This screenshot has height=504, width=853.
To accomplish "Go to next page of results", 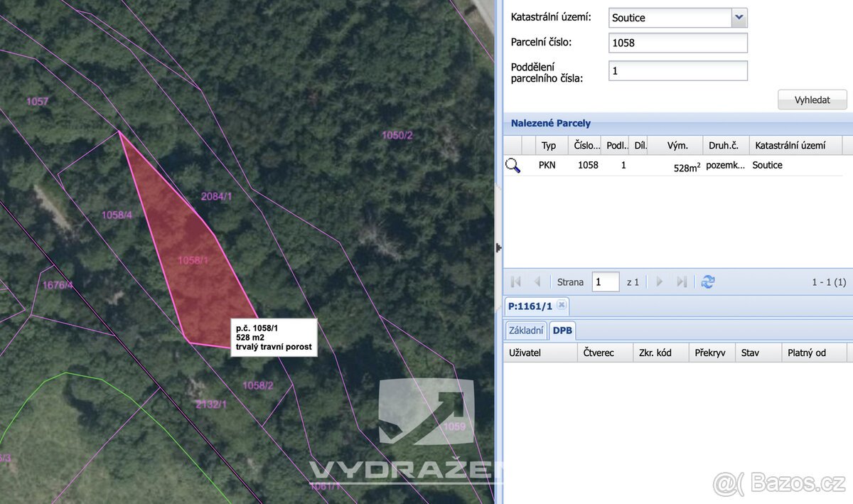I will pyautogui.click(x=659, y=282).
